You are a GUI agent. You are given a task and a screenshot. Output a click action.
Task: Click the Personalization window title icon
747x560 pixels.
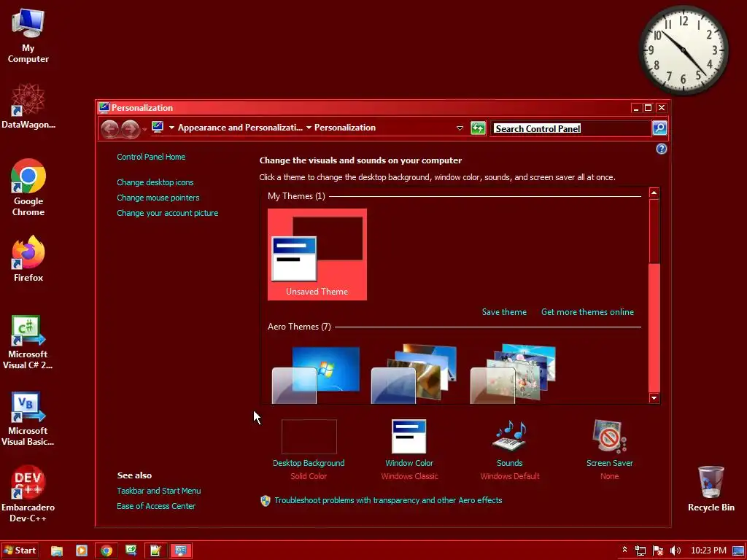point(104,108)
